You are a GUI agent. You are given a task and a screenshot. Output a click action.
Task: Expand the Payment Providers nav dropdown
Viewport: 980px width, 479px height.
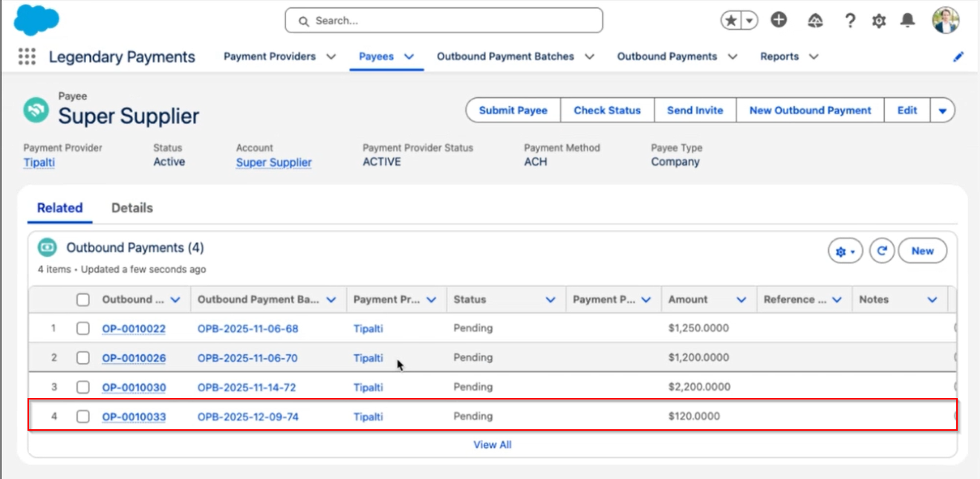point(331,56)
